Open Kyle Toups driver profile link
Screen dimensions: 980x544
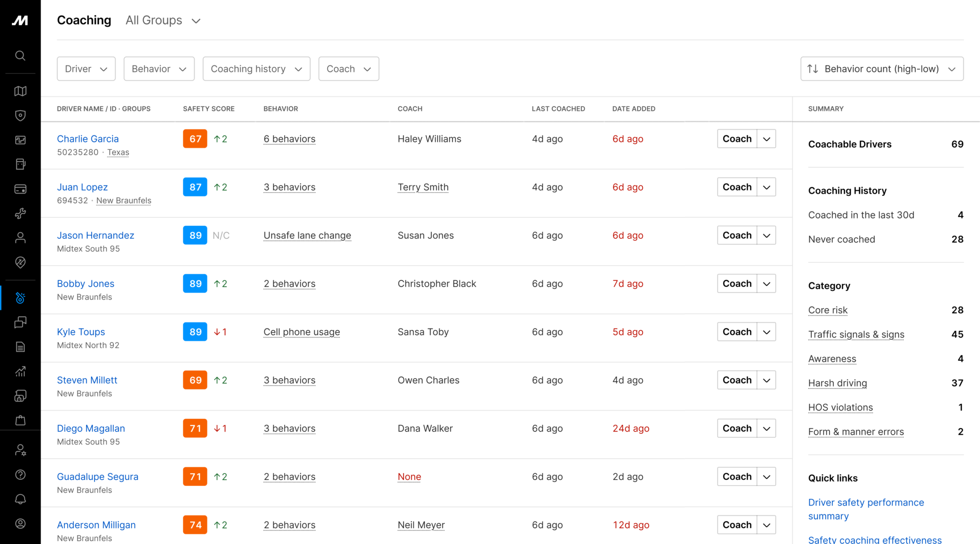click(81, 332)
